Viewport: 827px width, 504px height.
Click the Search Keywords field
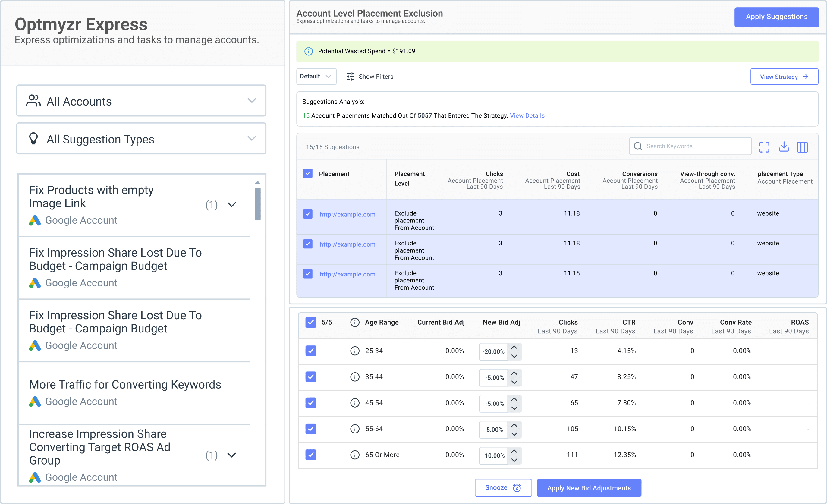(690, 146)
